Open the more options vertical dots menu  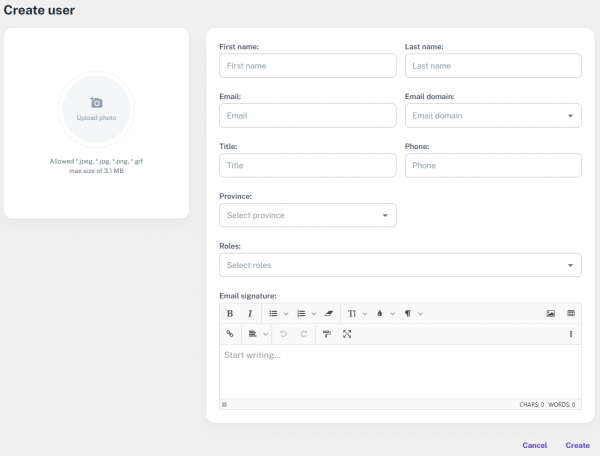click(571, 334)
